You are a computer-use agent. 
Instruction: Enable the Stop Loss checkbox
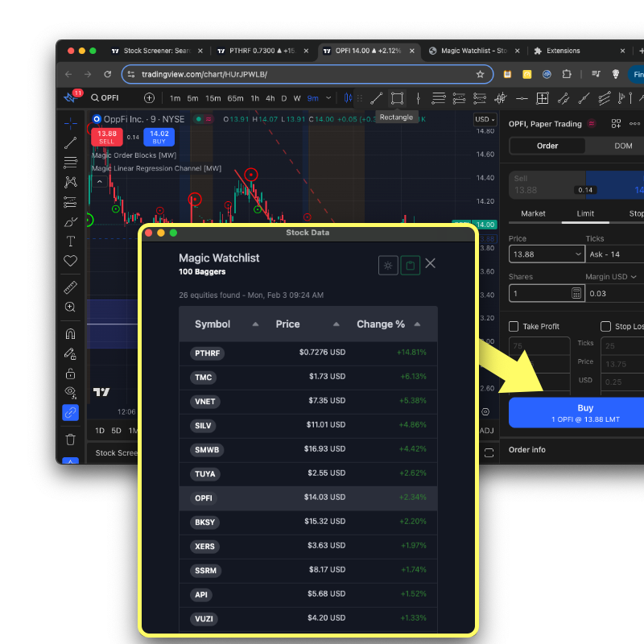pyautogui.click(x=606, y=326)
